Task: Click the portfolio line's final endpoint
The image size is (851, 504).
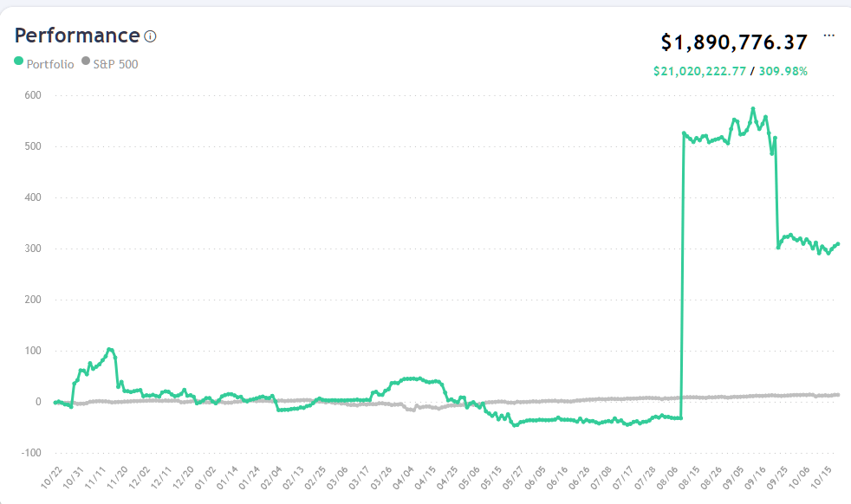Action: click(838, 244)
